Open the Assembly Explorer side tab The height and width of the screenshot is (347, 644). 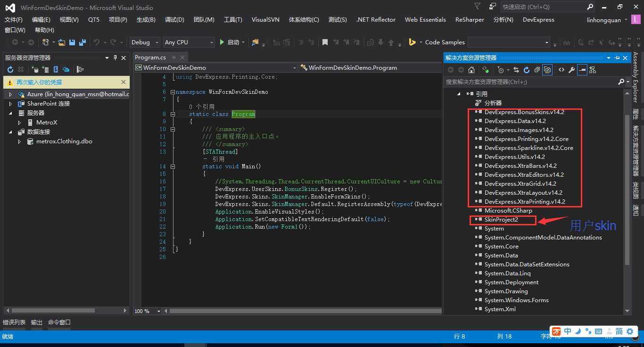click(x=636, y=77)
